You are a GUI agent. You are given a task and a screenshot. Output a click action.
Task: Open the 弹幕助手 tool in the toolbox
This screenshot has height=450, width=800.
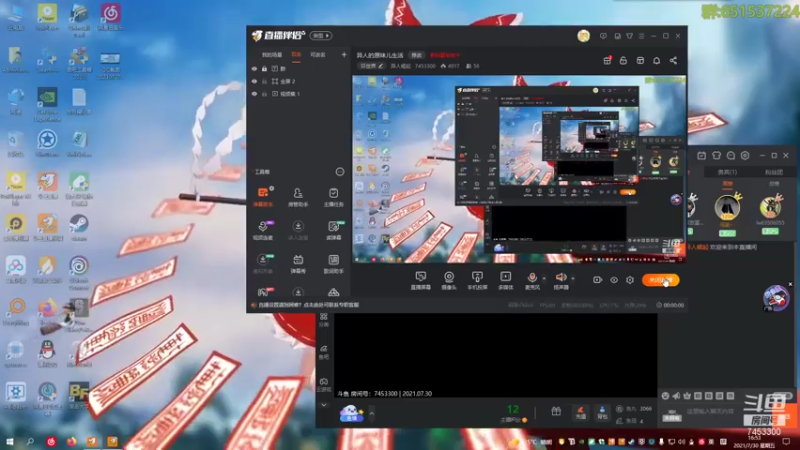pos(263,196)
